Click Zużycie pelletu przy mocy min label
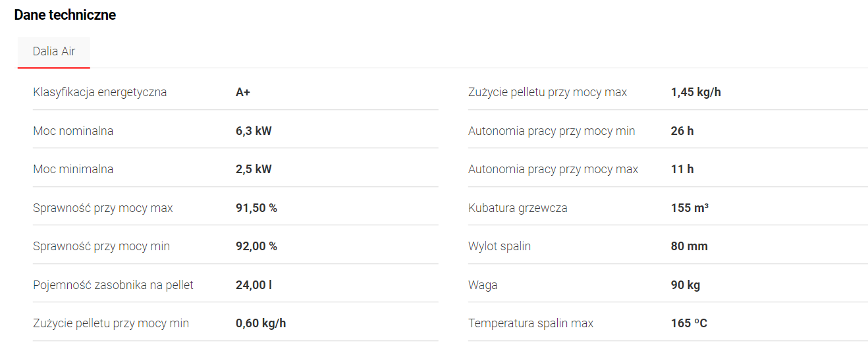 [111, 323]
